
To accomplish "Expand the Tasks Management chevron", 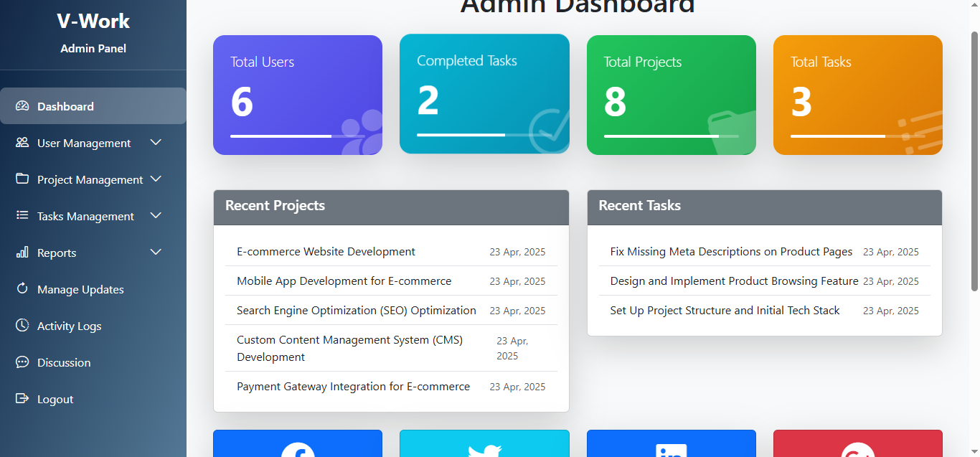I will pos(156,215).
